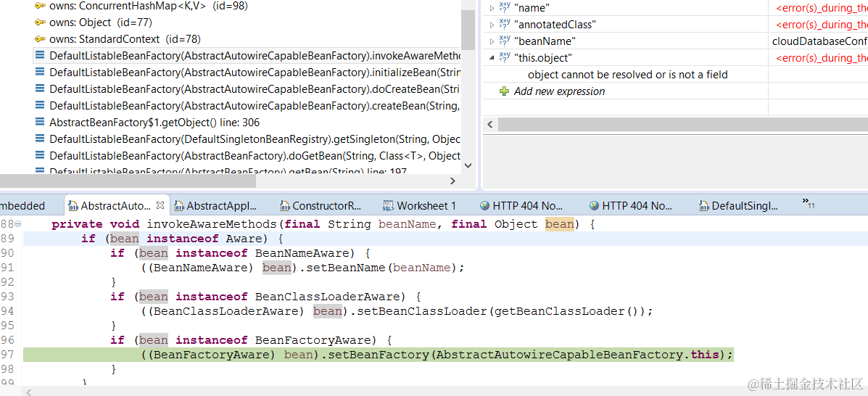
Task: Click "instanceof BeanClassLoaderAware" on line 93
Action: 292,297
